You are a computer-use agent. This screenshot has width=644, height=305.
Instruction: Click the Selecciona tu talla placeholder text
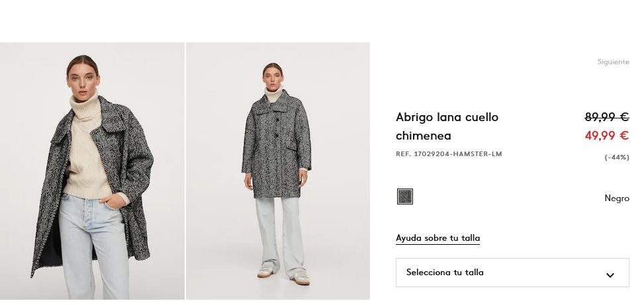tap(445, 272)
